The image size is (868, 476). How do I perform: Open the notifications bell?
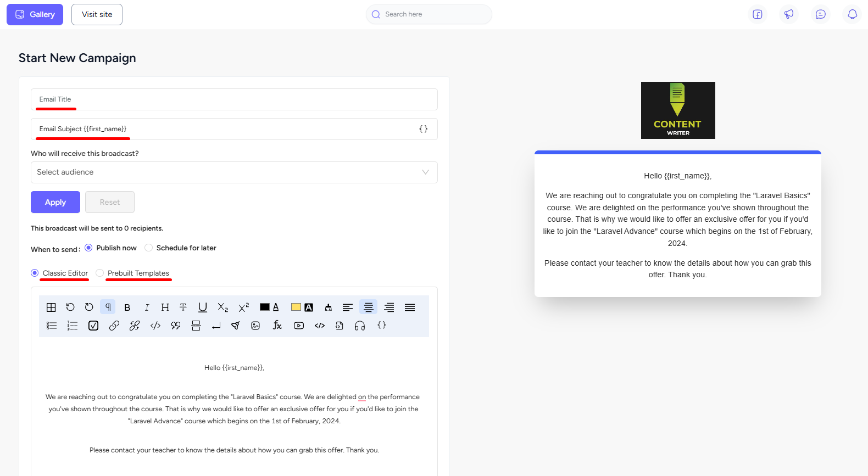point(853,14)
